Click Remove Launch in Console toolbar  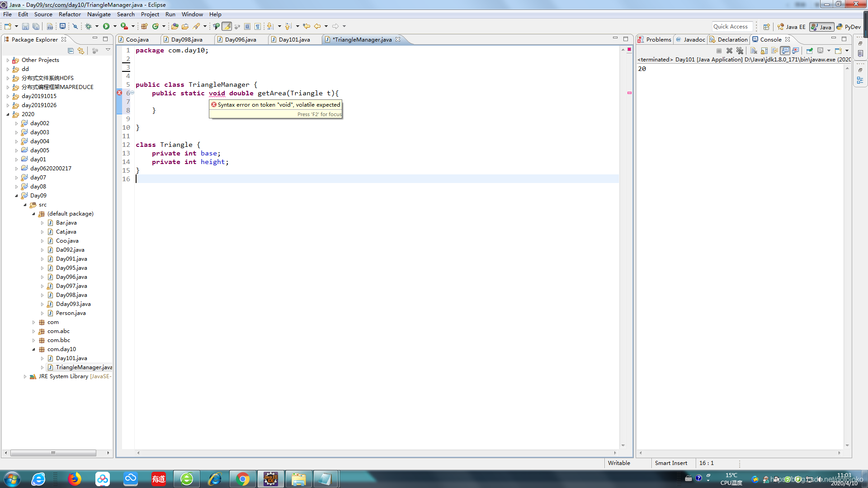729,51
